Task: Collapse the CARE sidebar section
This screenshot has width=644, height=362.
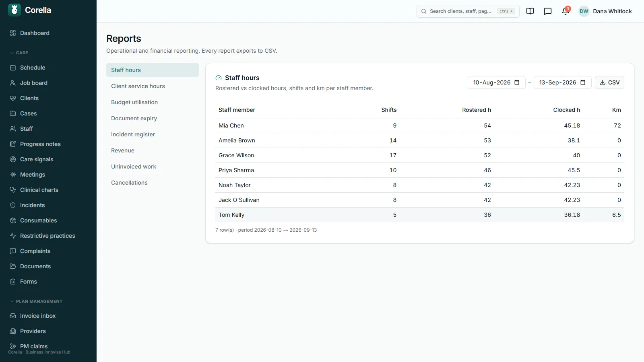Action: point(19,53)
